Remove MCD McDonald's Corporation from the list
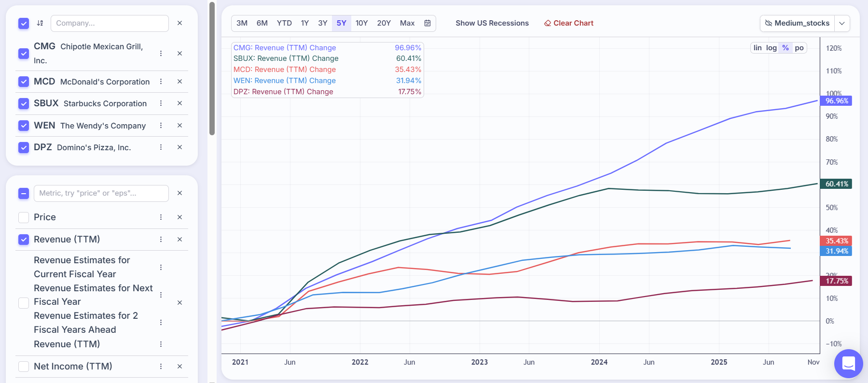 [179, 82]
